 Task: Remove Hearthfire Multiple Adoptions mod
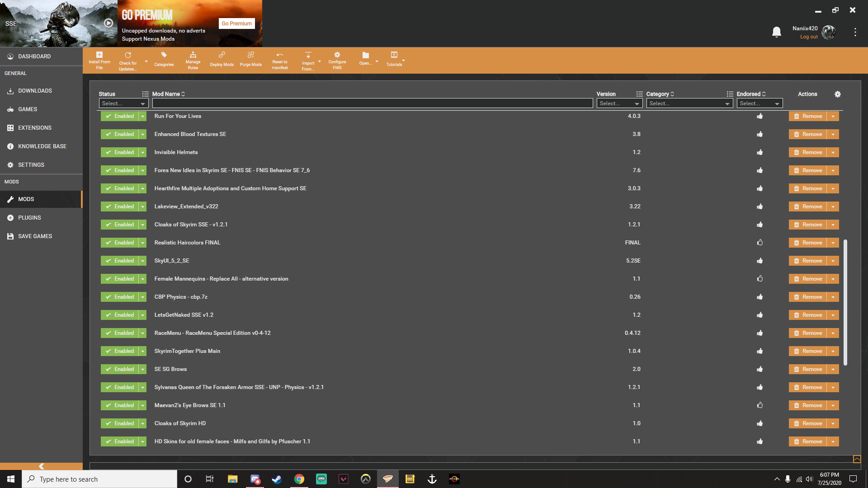[x=808, y=188]
